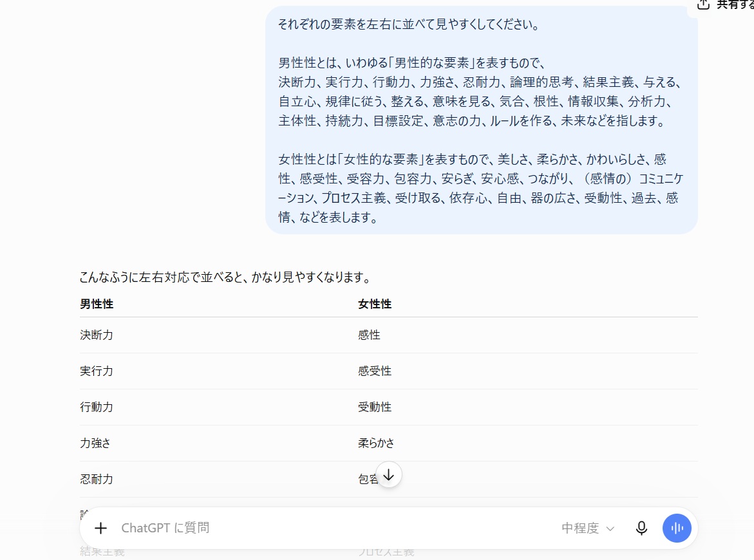Click the share upload icon at top right

pyautogui.click(x=704, y=5)
